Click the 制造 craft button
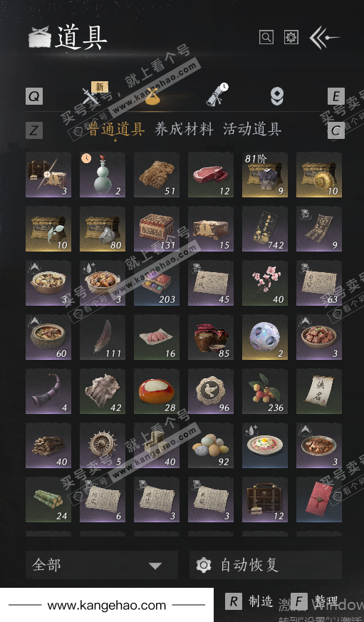 tap(249, 602)
